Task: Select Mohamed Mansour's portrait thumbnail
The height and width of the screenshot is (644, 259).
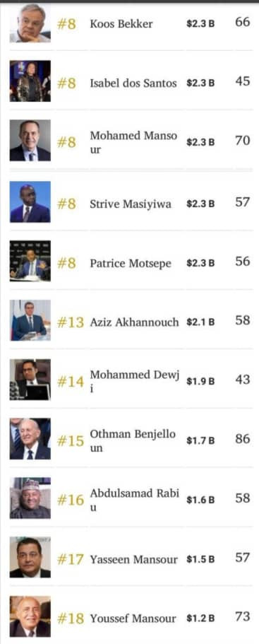Action: 30,141
